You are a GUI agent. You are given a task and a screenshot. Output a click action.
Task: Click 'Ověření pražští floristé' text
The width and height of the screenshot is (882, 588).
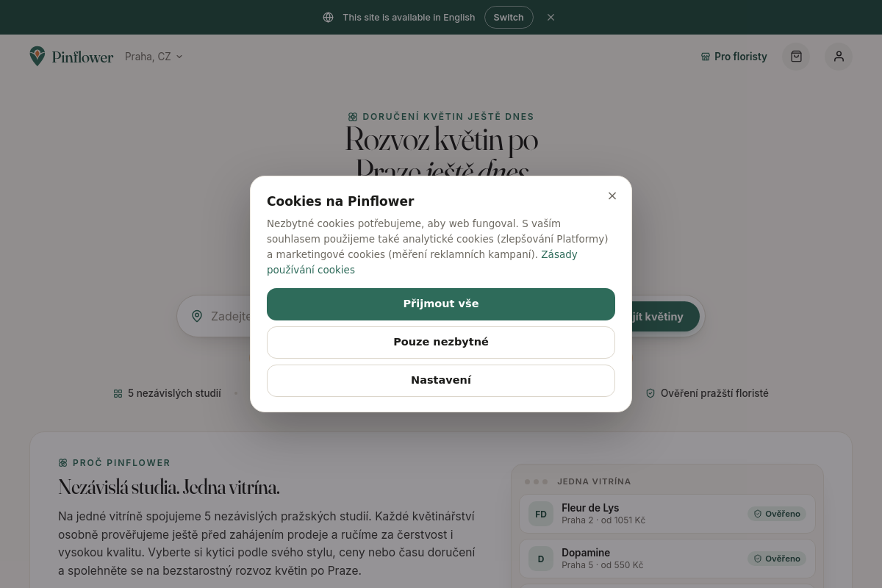tap(714, 393)
